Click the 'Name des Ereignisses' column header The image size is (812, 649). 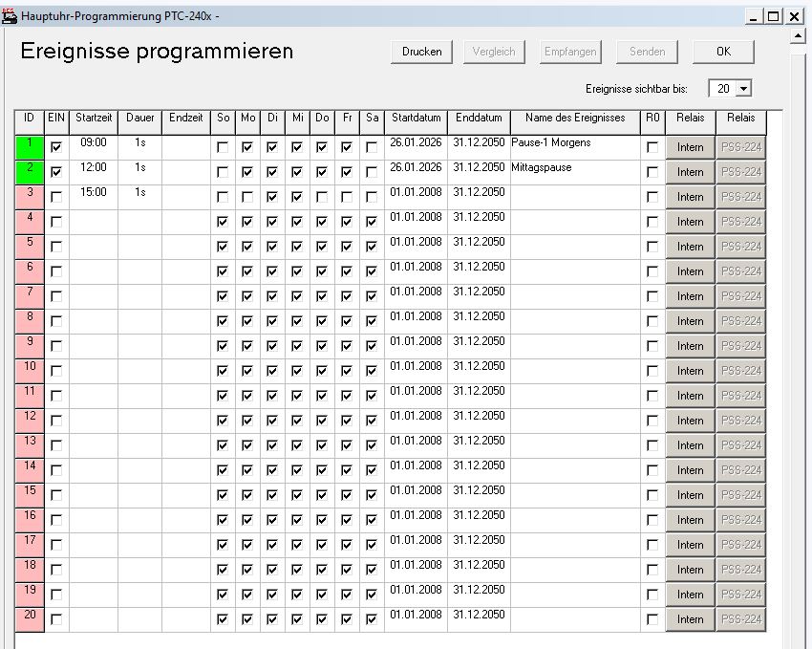tap(574, 119)
